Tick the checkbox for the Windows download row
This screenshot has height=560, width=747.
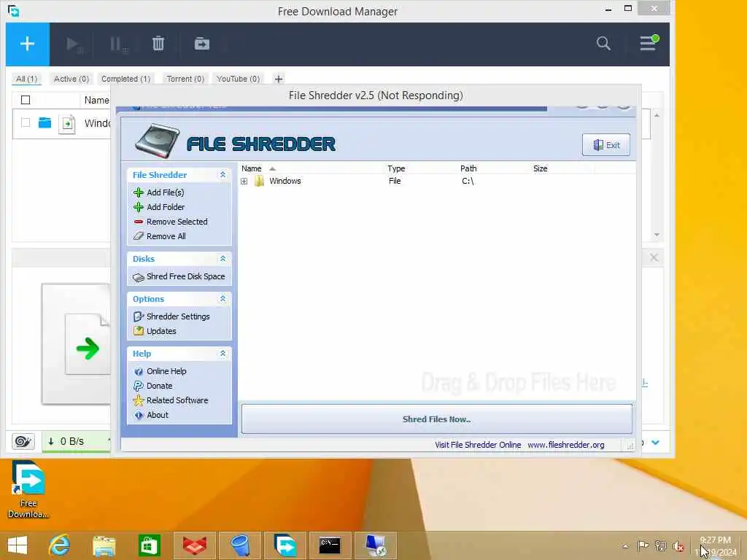(26, 122)
